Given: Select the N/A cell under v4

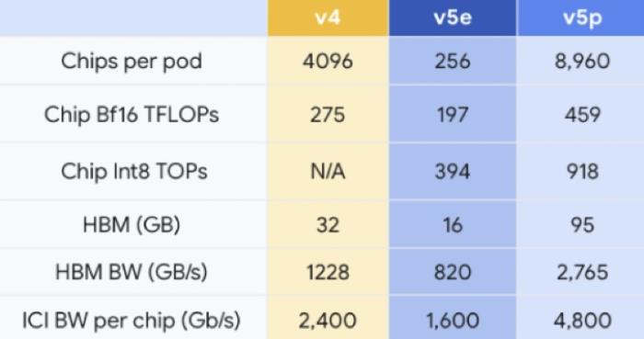Looking at the screenshot, I should click(x=328, y=172).
